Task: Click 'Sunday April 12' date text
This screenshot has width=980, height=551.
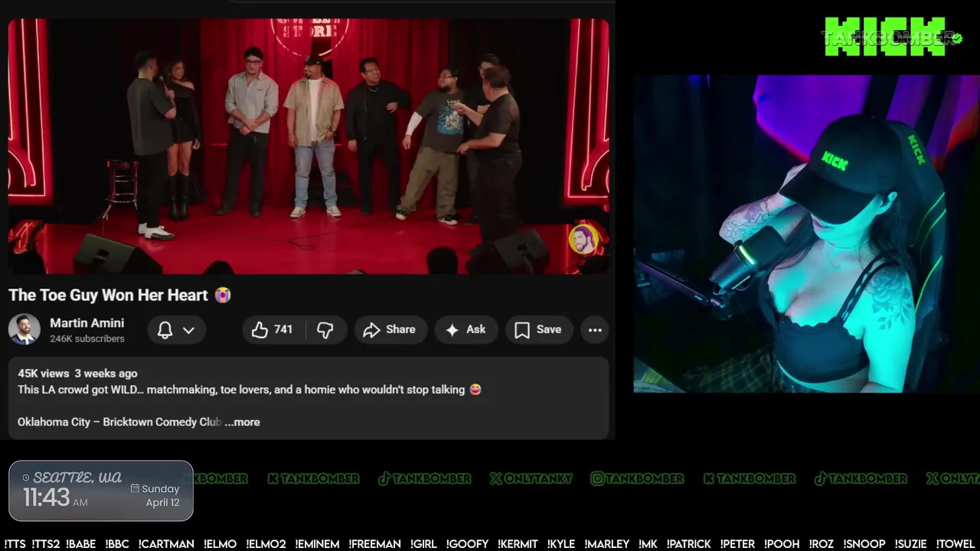Action: click(x=155, y=495)
